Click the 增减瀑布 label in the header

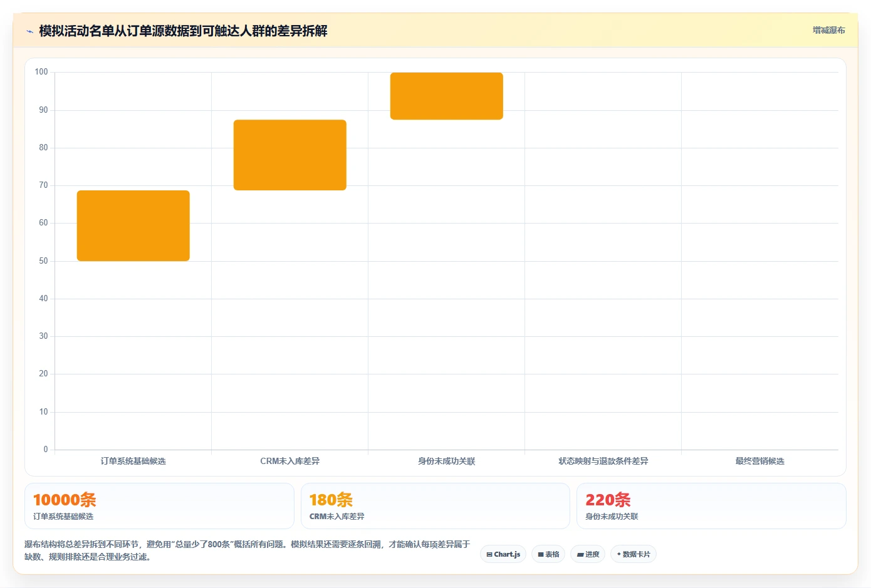(828, 30)
